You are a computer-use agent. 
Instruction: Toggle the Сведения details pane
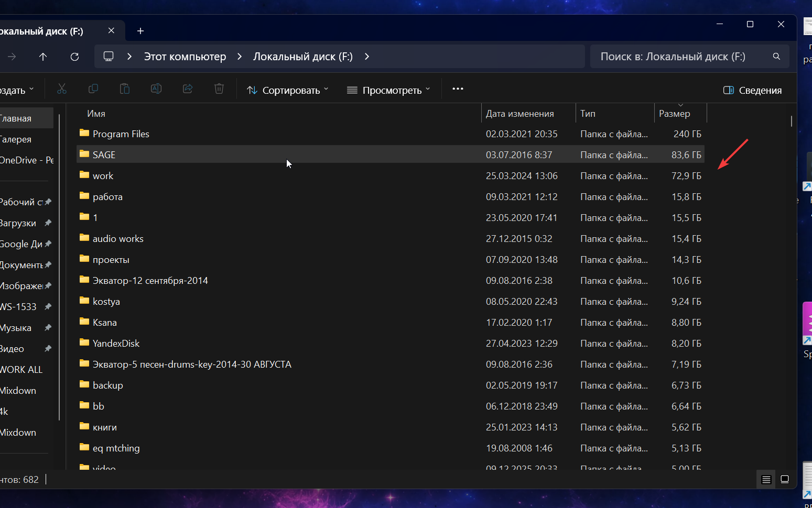pyautogui.click(x=752, y=90)
